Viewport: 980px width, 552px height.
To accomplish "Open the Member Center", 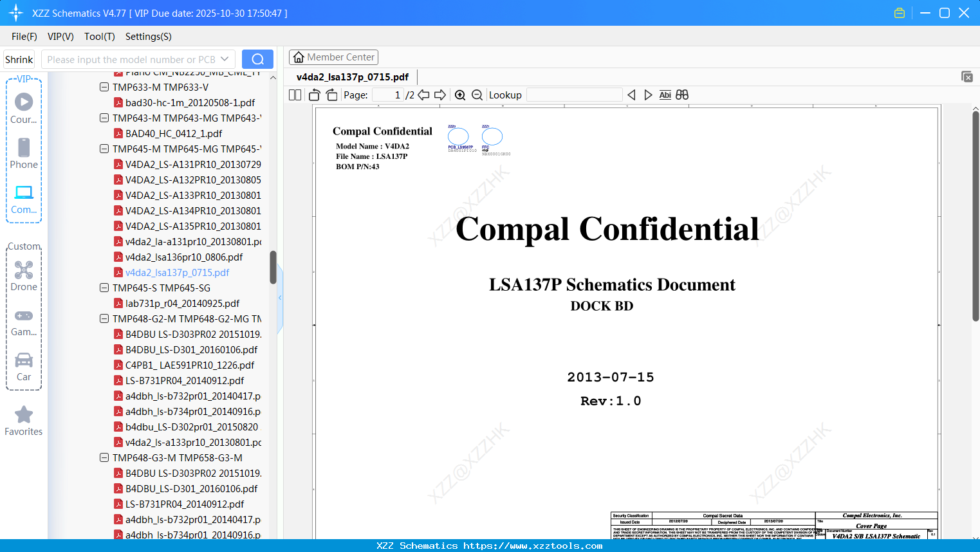I will pyautogui.click(x=333, y=57).
